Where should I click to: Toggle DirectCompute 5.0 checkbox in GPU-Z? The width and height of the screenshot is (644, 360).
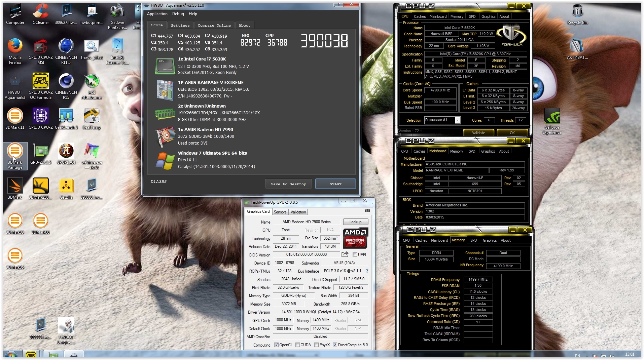pos(335,345)
